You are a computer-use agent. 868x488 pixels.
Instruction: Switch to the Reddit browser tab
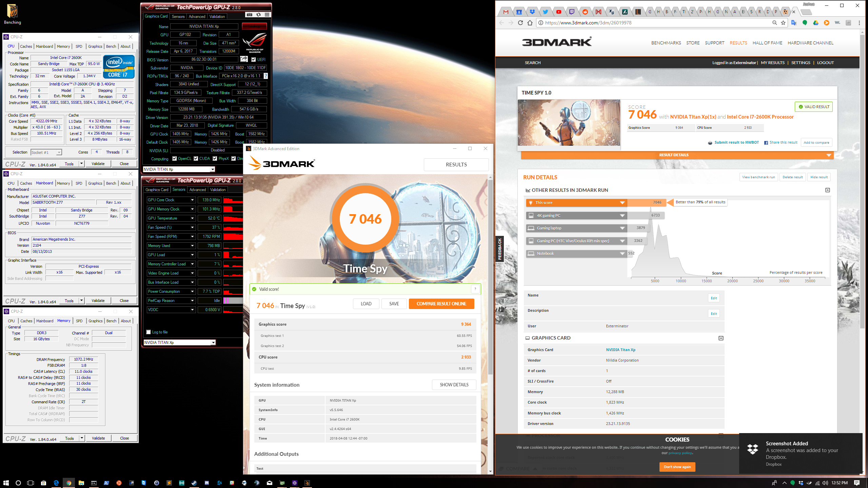(585, 12)
